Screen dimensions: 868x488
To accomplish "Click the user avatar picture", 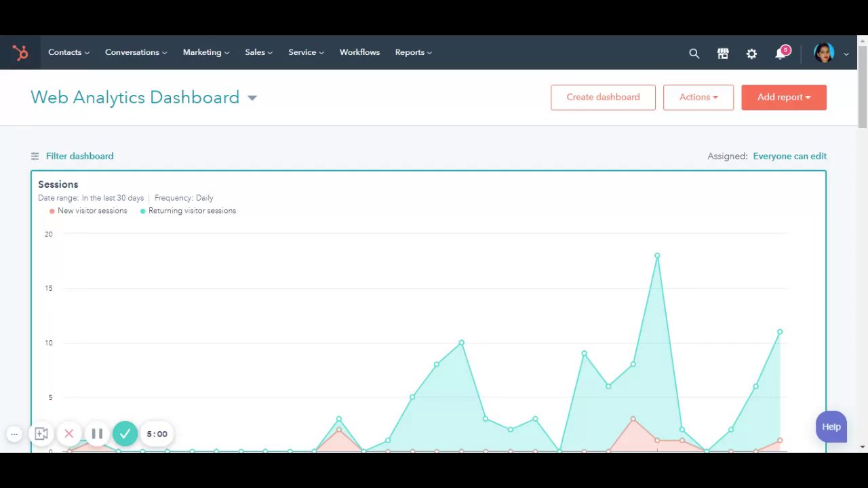I will tap(824, 53).
